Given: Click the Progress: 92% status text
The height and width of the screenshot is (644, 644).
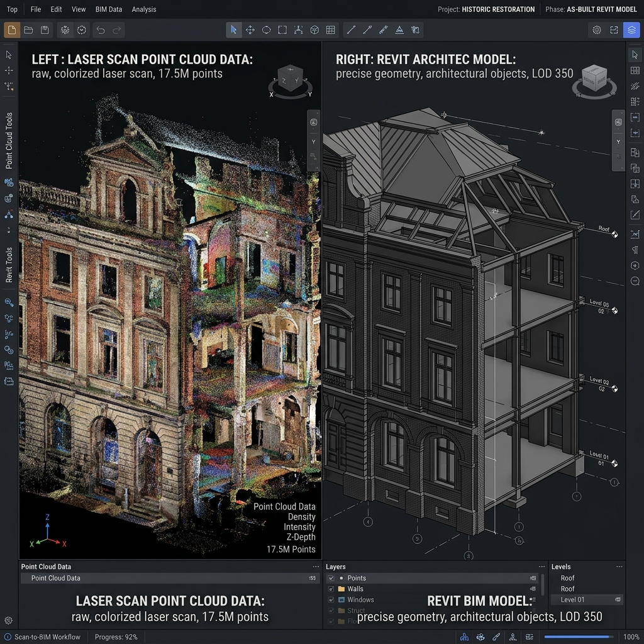Looking at the screenshot, I should coord(116,637).
